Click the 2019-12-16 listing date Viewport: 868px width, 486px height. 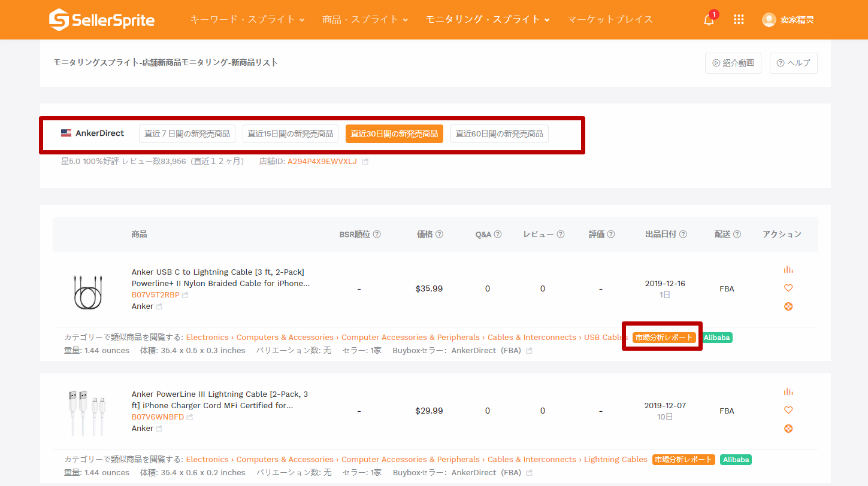pyautogui.click(x=665, y=284)
